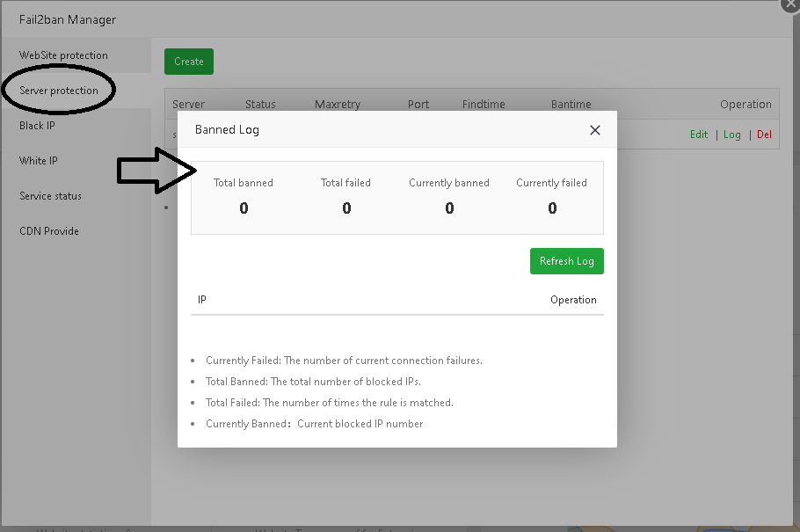Click the red Del link
Viewport: 800px width, 532px height.
pyautogui.click(x=764, y=135)
